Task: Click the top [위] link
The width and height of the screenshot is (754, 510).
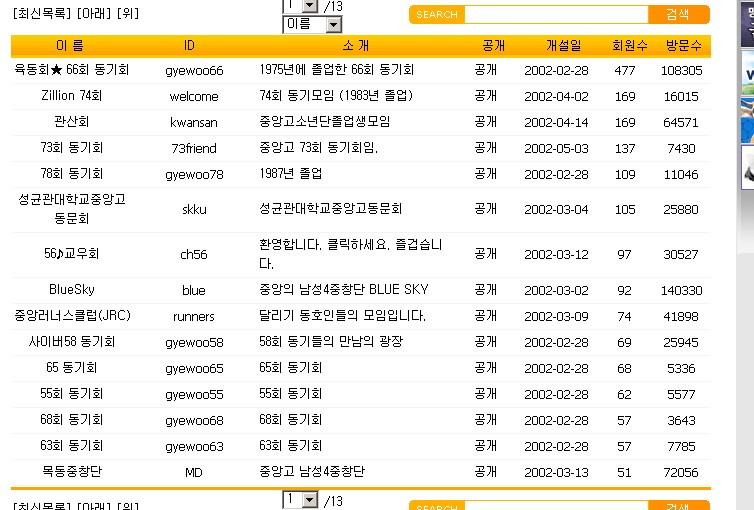Action: pyautogui.click(x=128, y=14)
